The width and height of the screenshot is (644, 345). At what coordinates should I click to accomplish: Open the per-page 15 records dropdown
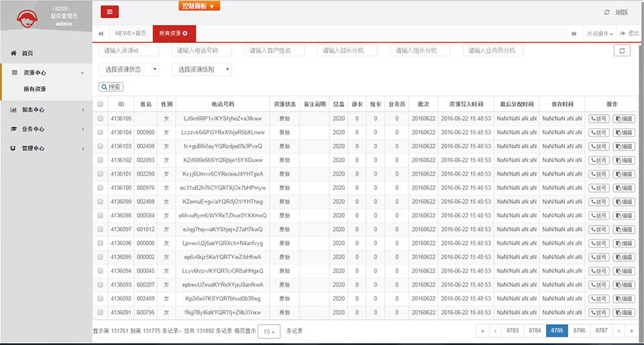tap(269, 331)
